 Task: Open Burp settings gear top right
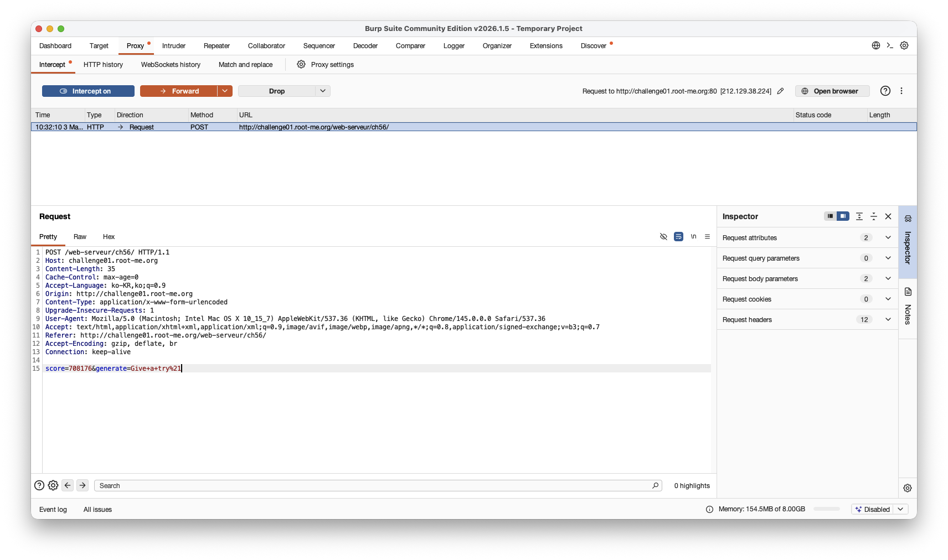pyautogui.click(x=904, y=45)
